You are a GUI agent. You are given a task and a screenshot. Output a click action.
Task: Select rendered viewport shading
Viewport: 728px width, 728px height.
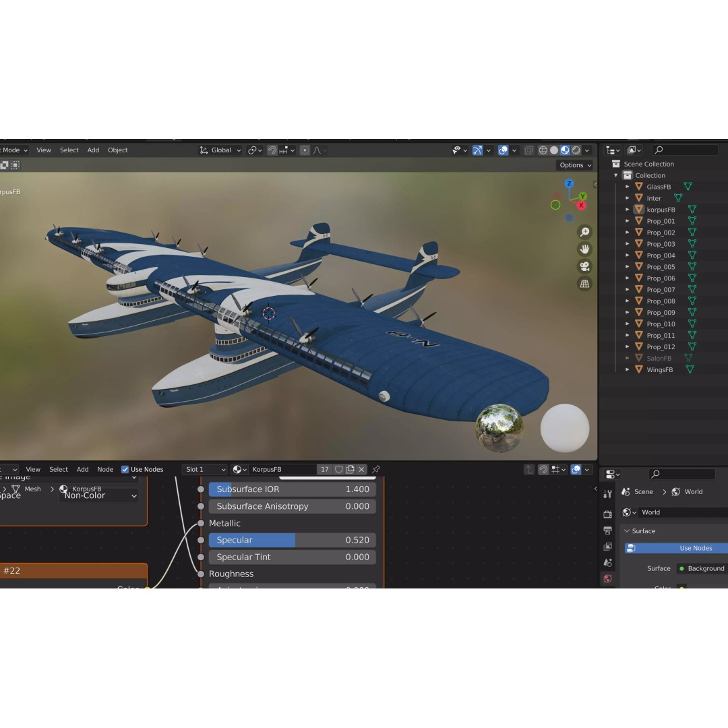tap(576, 150)
